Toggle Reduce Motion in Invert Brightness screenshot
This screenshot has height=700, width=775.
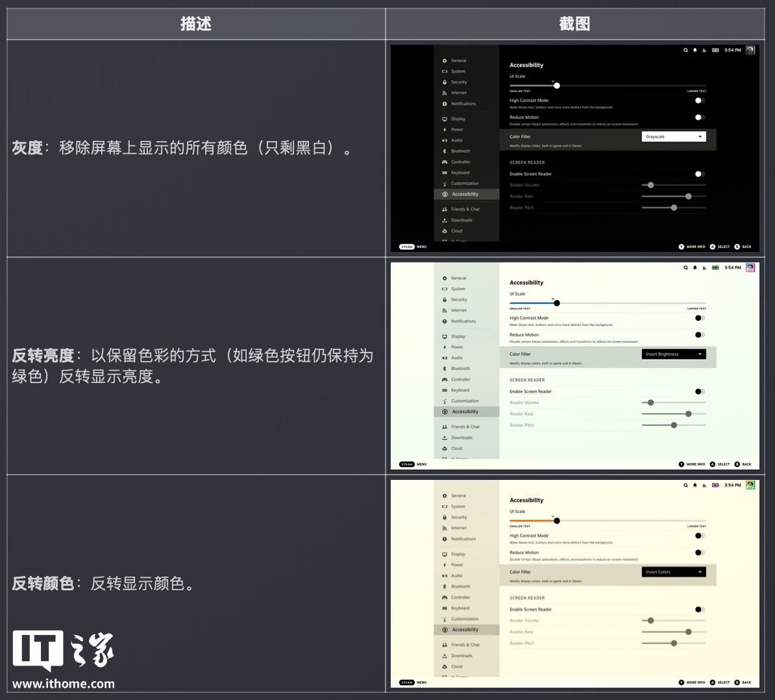pos(699,334)
